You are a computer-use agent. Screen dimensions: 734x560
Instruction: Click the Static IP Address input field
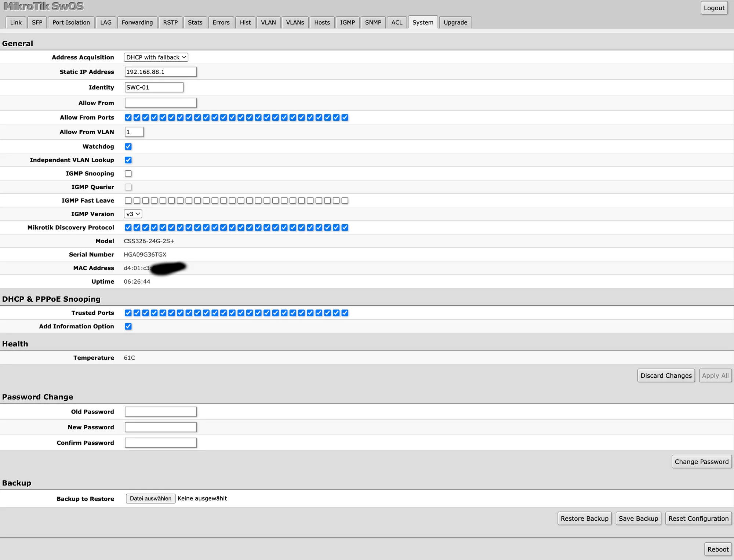click(x=160, y=72)
